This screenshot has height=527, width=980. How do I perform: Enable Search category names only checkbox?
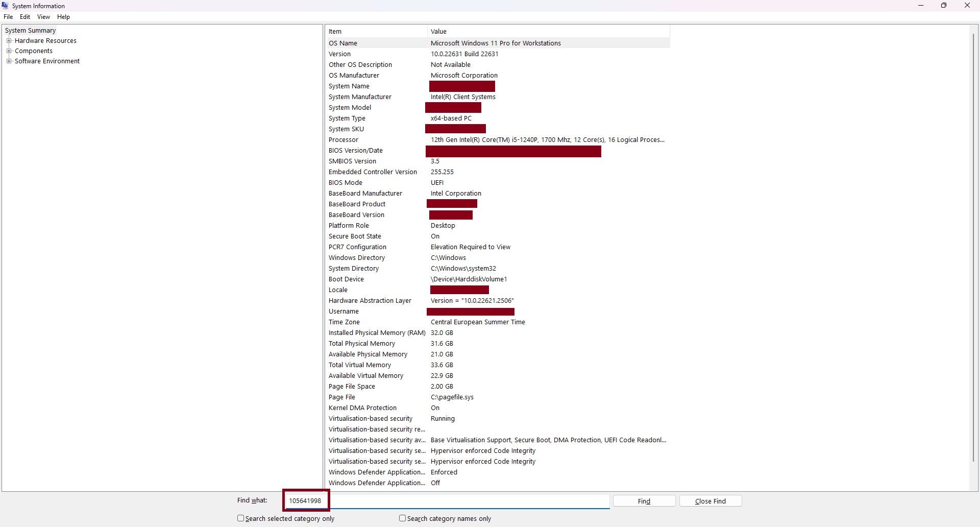click(x=402, y=518)
